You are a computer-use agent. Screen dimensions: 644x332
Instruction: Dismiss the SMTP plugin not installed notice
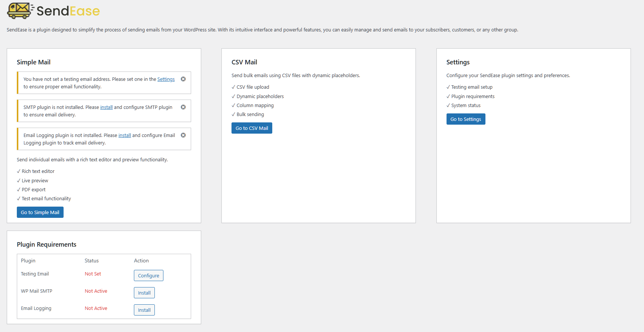pos(183,107)
